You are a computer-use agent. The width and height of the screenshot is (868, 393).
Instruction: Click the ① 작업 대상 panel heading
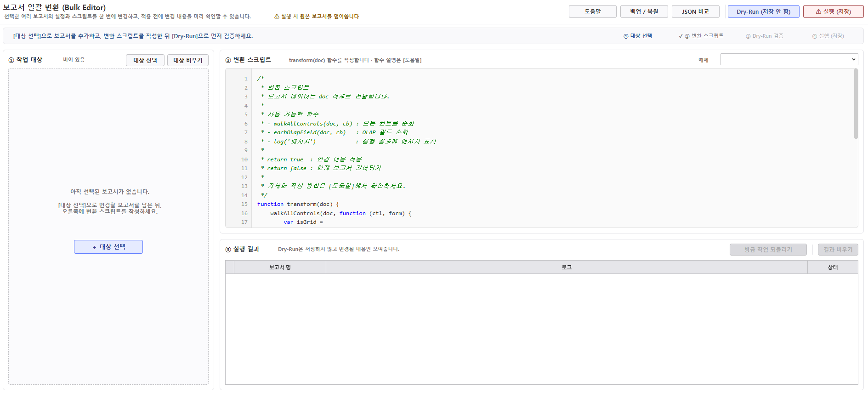coord(25,60)
